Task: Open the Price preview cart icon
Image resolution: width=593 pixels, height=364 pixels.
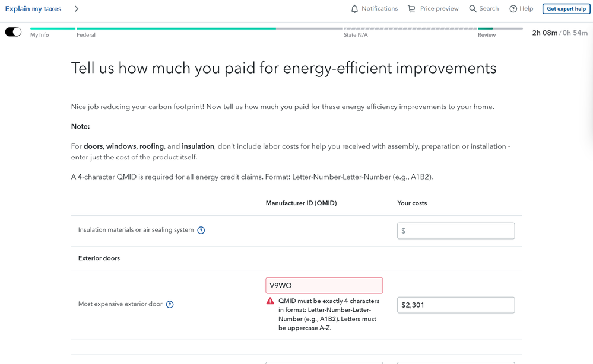Action: coord(411,9)
